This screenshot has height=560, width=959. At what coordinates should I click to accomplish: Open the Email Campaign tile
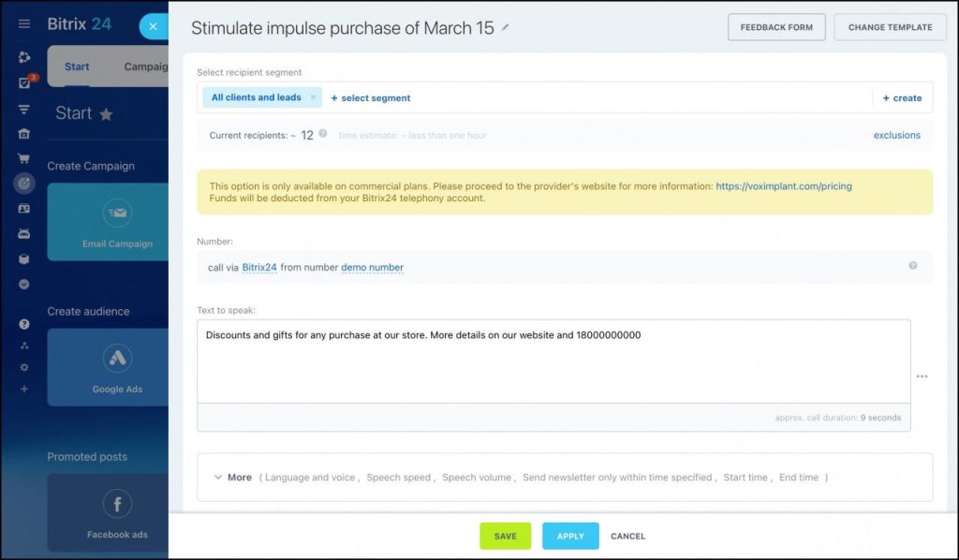coord(108,222)
